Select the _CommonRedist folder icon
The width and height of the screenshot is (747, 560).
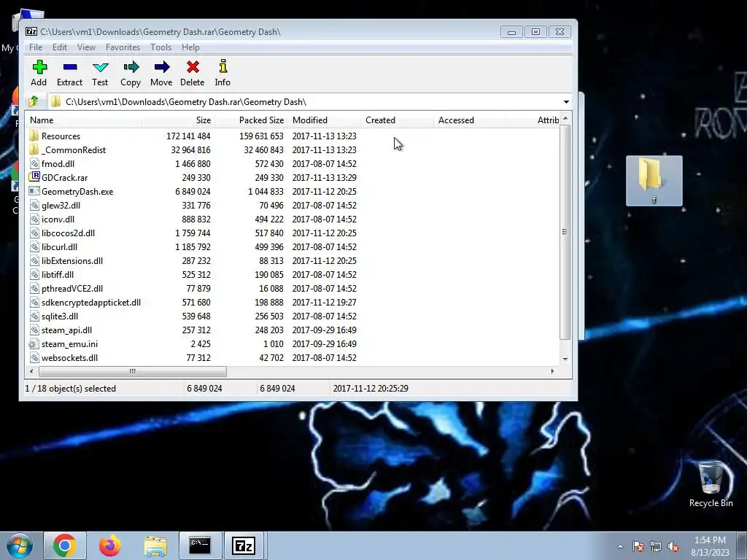[34, 149]
